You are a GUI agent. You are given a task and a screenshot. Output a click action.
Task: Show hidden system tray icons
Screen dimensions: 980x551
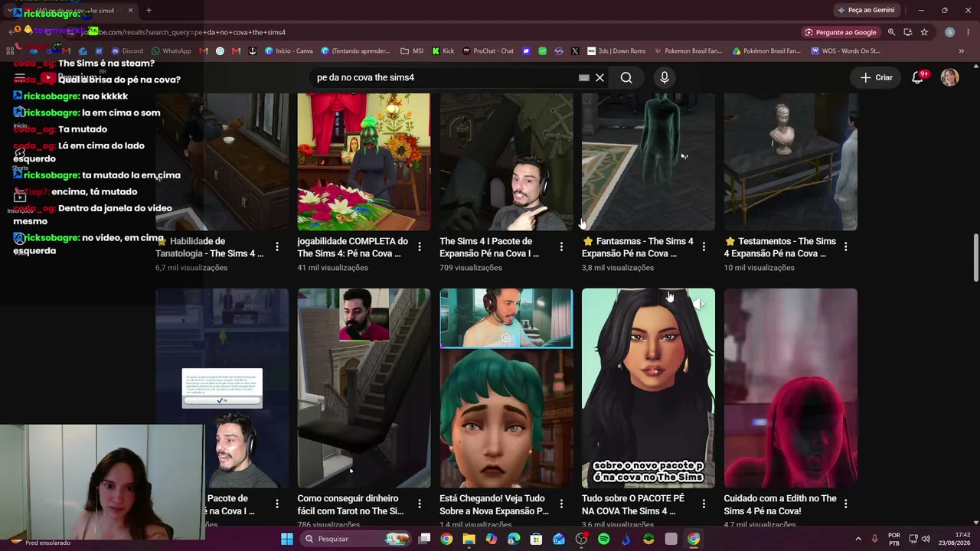click(858, 539)
